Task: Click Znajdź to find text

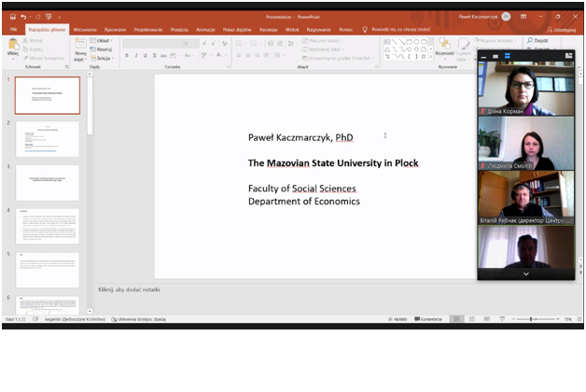Action: [537, 40]
